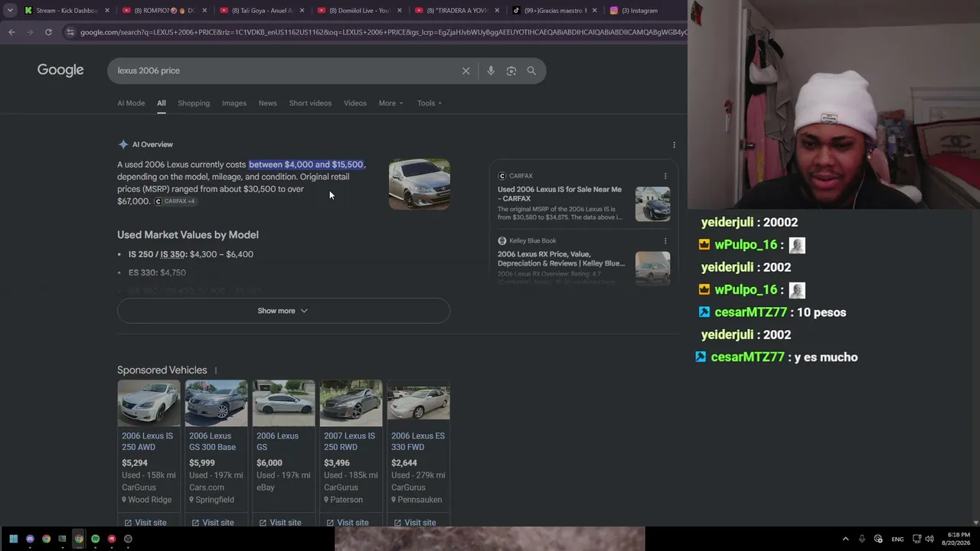Open the Tools dropdown

coord(430,103)
